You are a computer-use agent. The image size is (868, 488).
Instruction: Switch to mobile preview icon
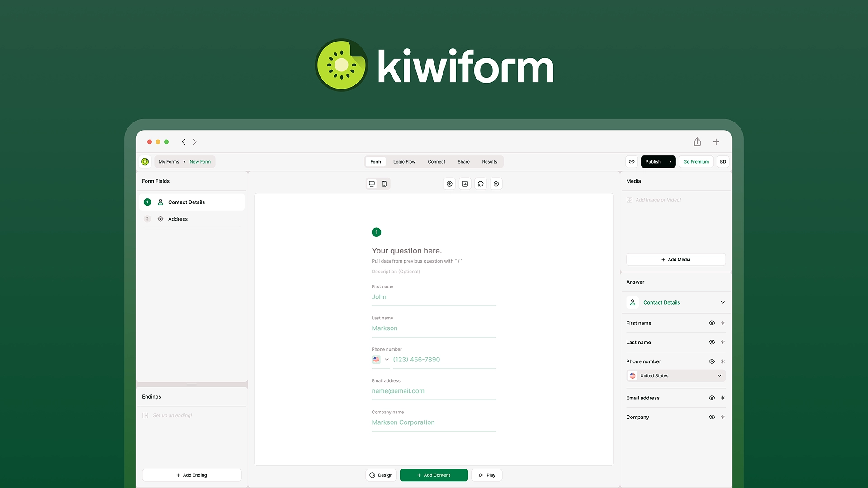pos(384,184)
